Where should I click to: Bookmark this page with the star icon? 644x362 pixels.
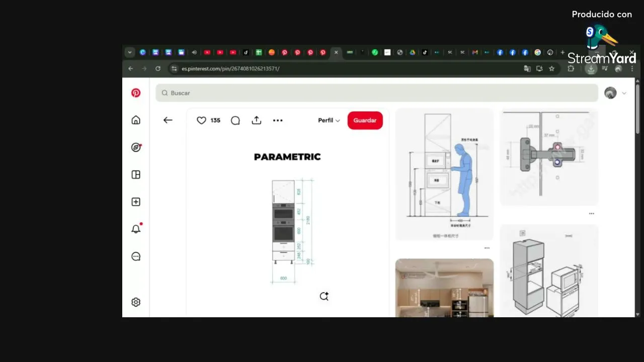(552, 68)
